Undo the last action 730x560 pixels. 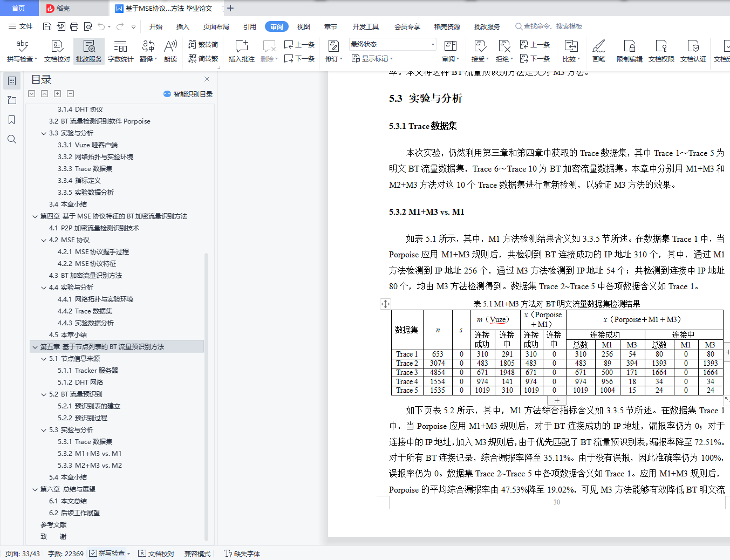pos(101,26)
